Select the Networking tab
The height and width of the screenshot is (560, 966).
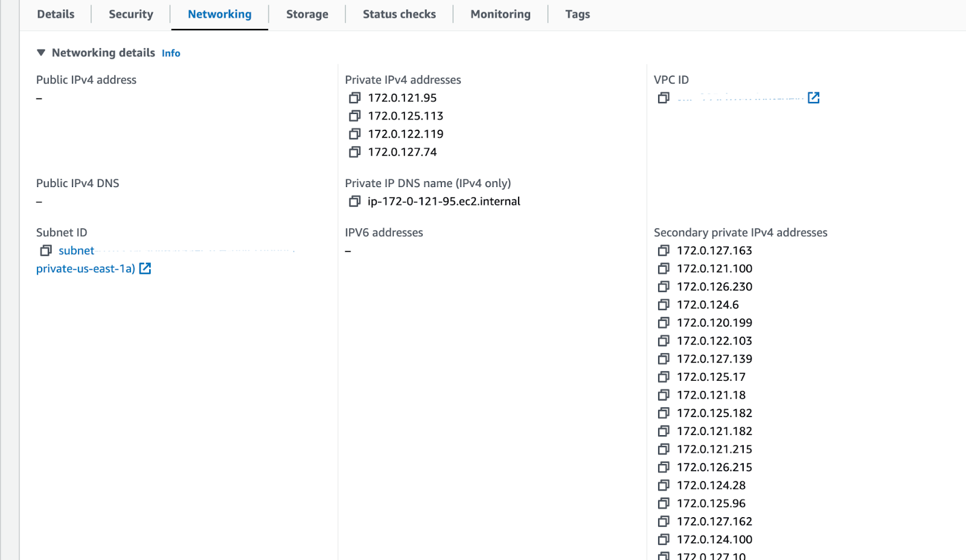tap(220, 14)
